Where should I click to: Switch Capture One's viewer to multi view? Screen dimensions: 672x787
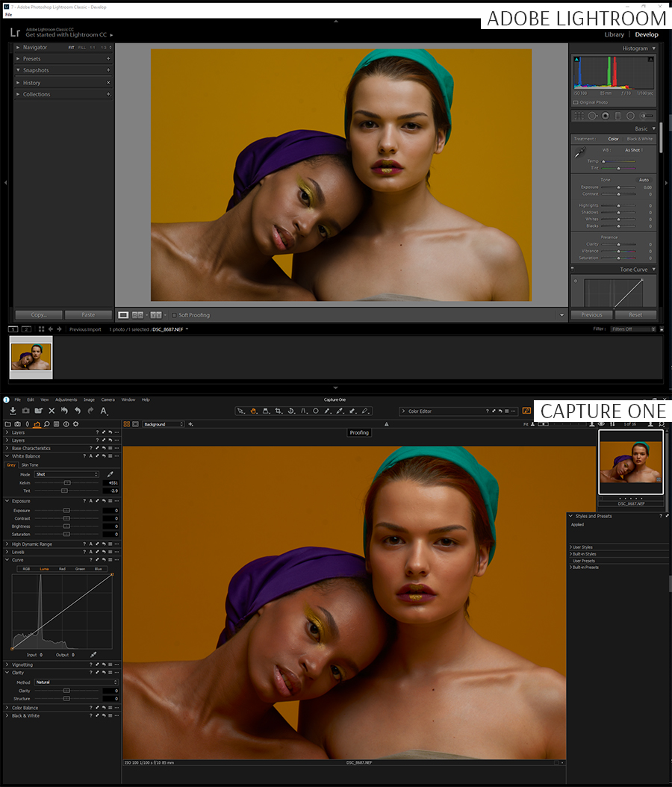tap(127, 424)
